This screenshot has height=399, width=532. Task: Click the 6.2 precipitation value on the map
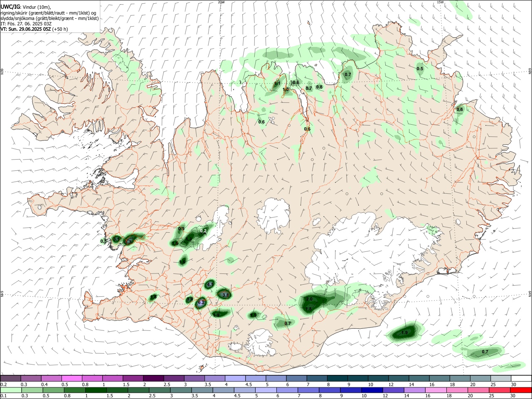click(x=201, y=302)
